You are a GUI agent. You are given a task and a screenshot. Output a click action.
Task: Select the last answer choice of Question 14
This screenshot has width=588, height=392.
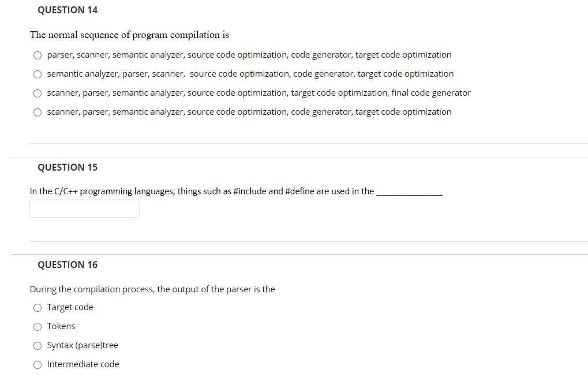(38, 112)
